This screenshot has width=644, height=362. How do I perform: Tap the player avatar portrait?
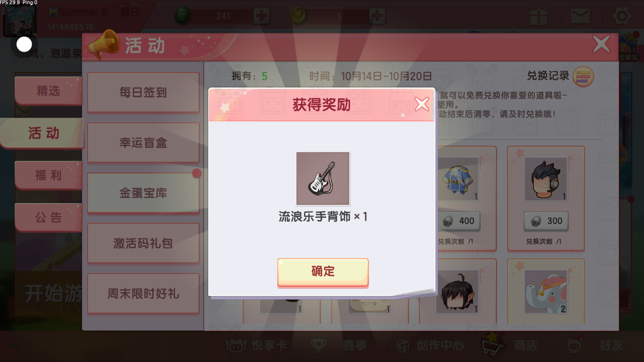click(x=19, y=20)
